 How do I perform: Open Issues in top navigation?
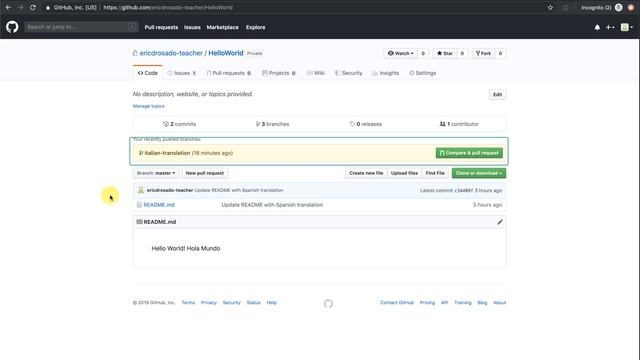pos(192,27)
